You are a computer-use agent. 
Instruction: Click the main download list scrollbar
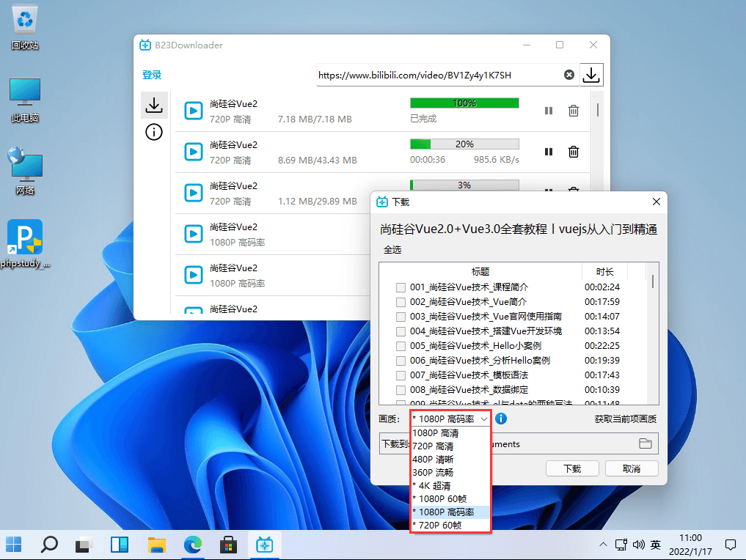tap(598, 110)
